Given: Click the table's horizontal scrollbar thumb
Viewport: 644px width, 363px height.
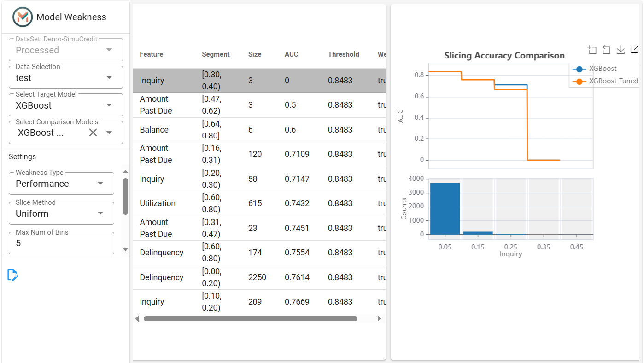Looking at the screenshot, I should tap(250, 318).
